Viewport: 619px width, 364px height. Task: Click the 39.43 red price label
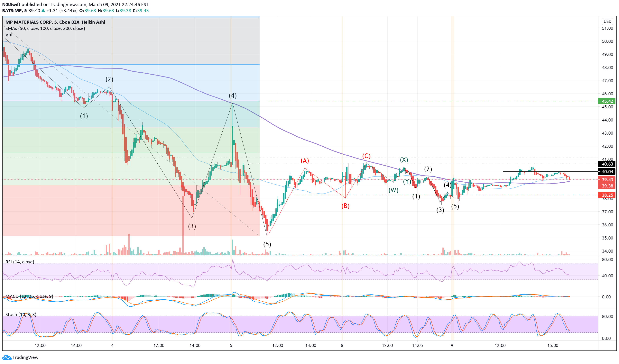607,180
